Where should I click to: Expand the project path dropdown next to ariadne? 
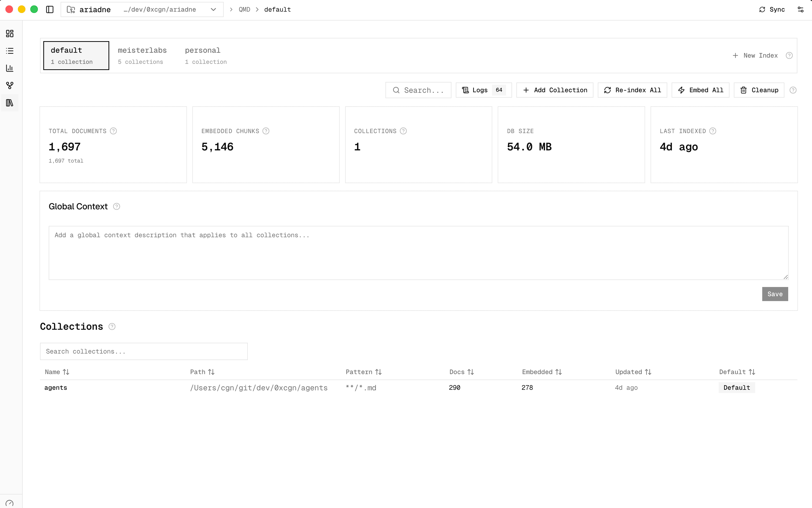pos(213,9)
